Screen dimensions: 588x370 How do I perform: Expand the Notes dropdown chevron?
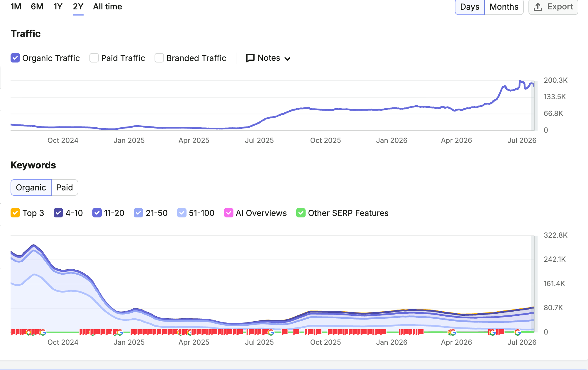click(287, 59)
